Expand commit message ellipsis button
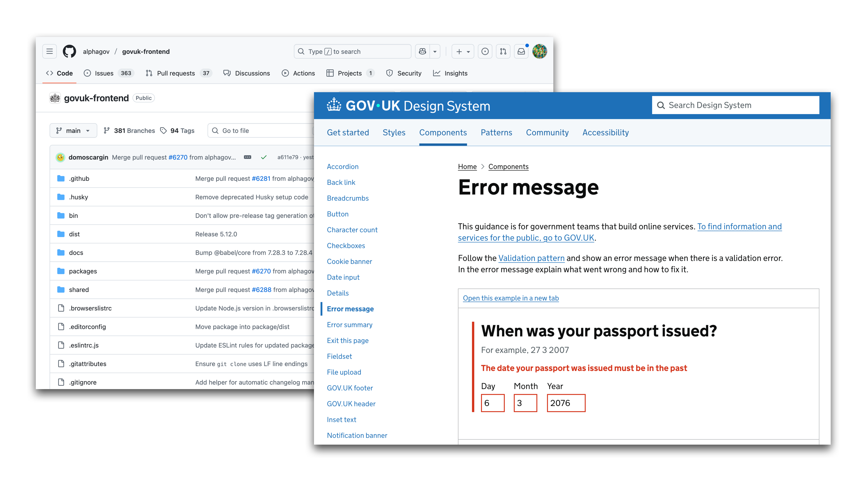 tap(247, 157)
